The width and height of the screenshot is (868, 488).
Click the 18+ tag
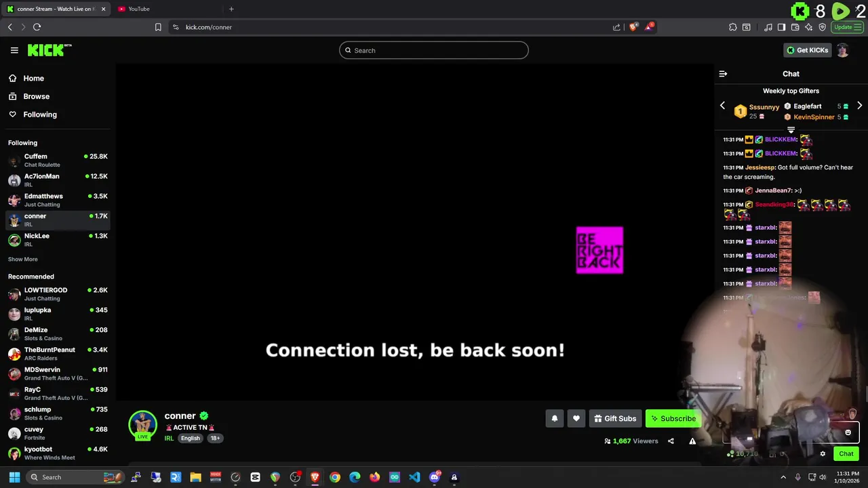[x=215, y=439]
